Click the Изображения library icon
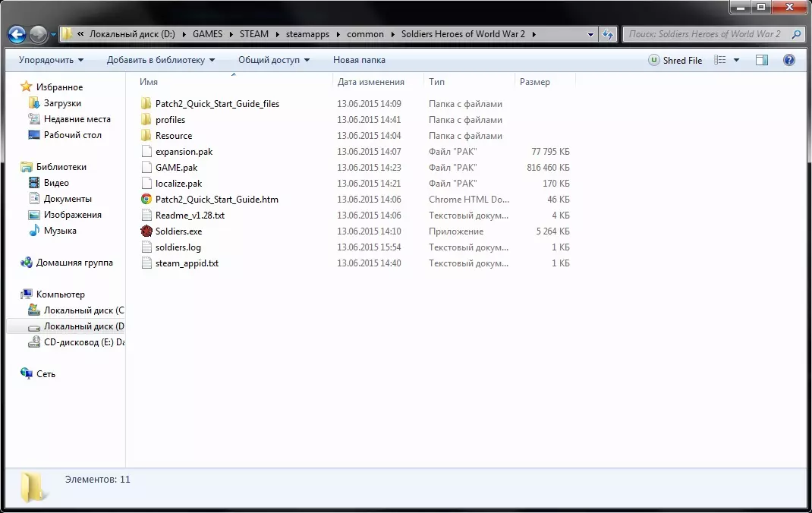 click(x=34, y=215)
